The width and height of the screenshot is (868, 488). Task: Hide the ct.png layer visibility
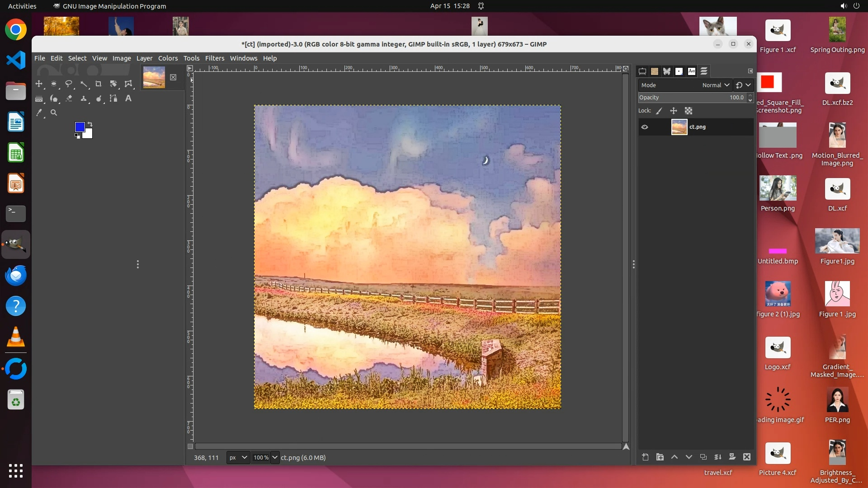click(x=645, y=127)
